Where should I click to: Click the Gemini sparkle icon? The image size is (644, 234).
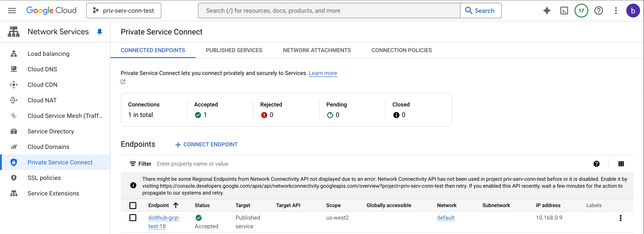coord(547,11)
